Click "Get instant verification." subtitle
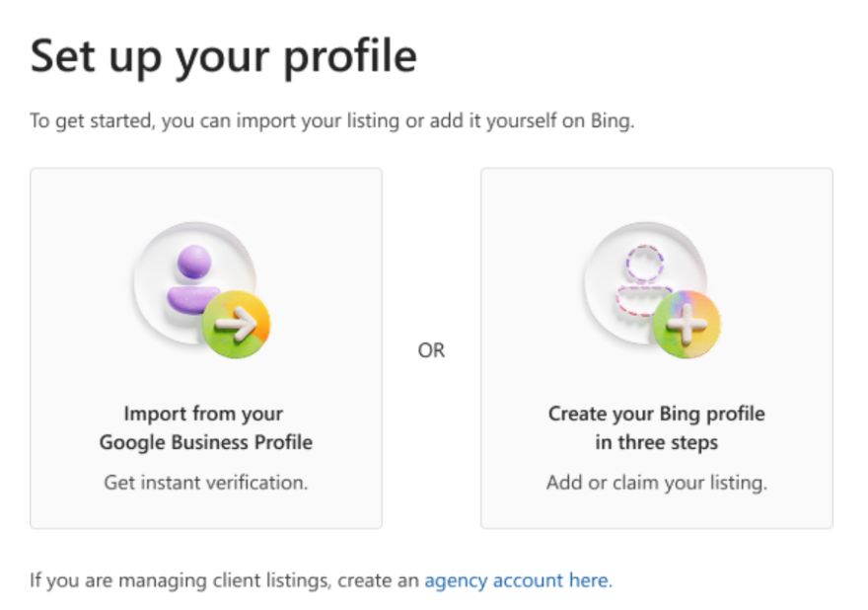The height and width of the screenshot is (610, 868). (205, 483)
